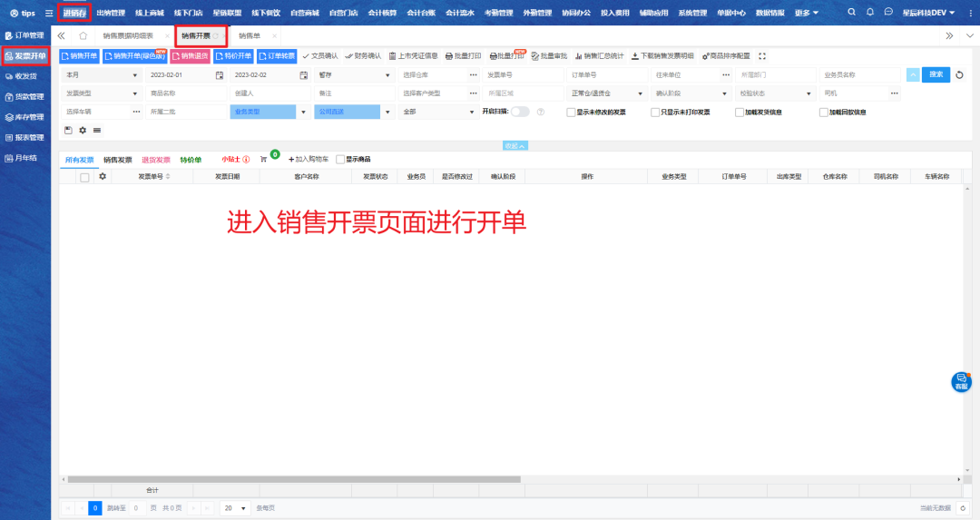
Task: Open the shopping cart icon
Action: [264, 159]
